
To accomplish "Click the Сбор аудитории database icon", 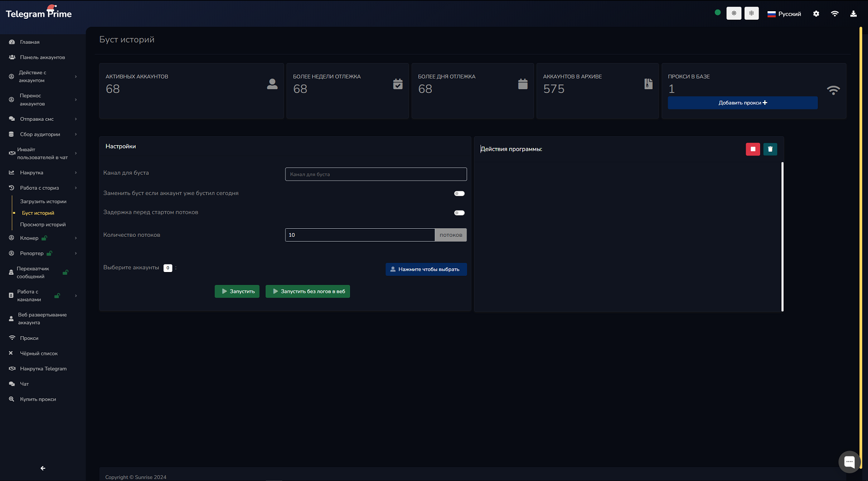I will tap(11, 134).
